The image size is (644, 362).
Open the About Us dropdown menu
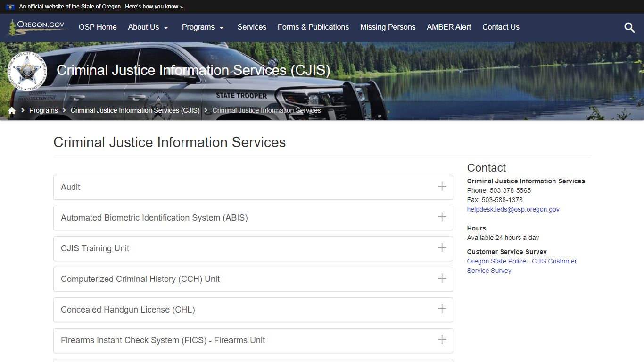click(148, 27)
